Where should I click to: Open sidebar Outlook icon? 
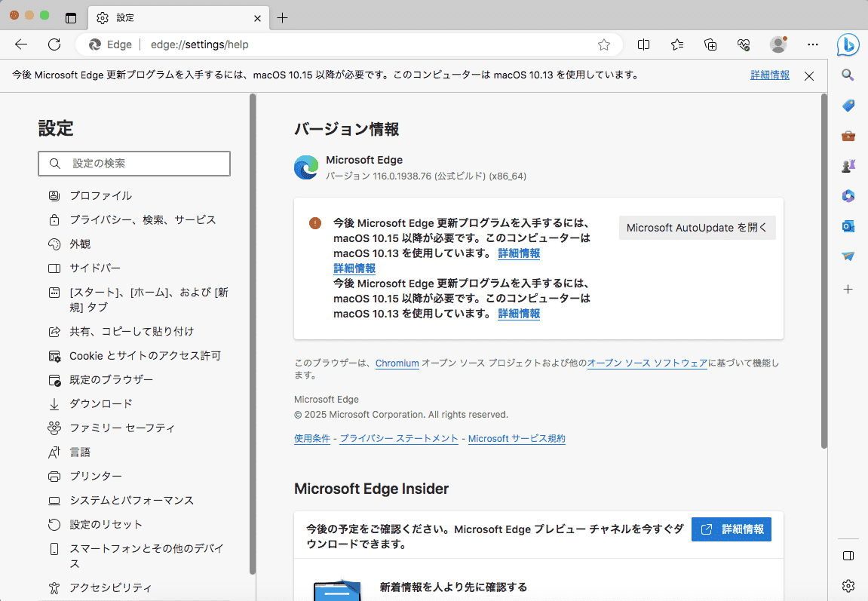click(848, 225)
